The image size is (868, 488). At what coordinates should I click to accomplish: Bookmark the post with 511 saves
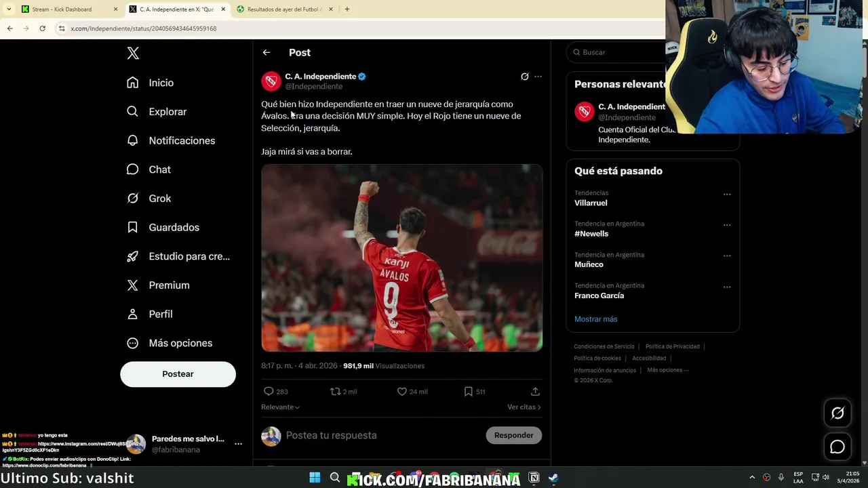click(x=468, y=391)
